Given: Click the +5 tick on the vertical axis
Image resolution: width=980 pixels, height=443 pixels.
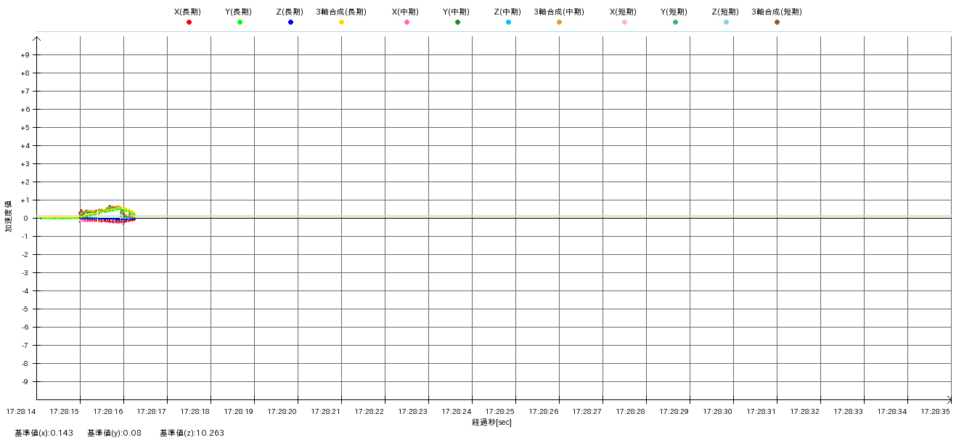Looking at the screenshot, I should (25, 128).
